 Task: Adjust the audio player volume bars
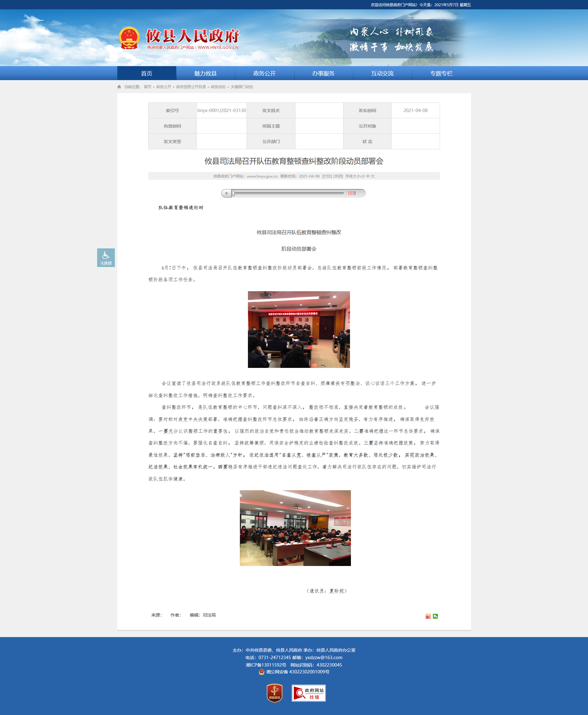pyautogui.click(x=352, y=193)
